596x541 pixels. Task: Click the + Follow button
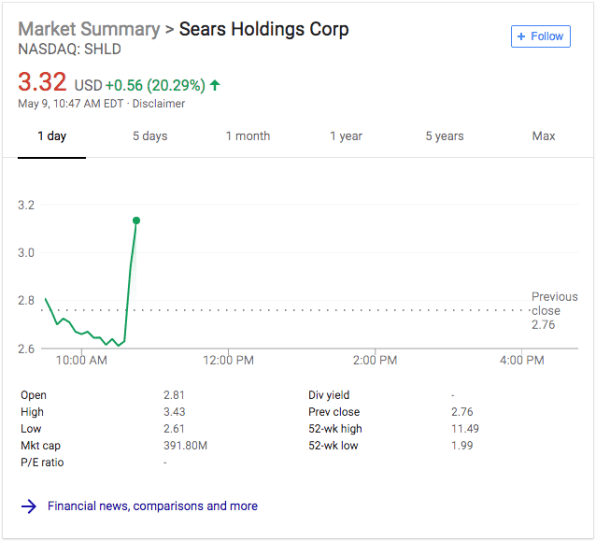(541, 36)
